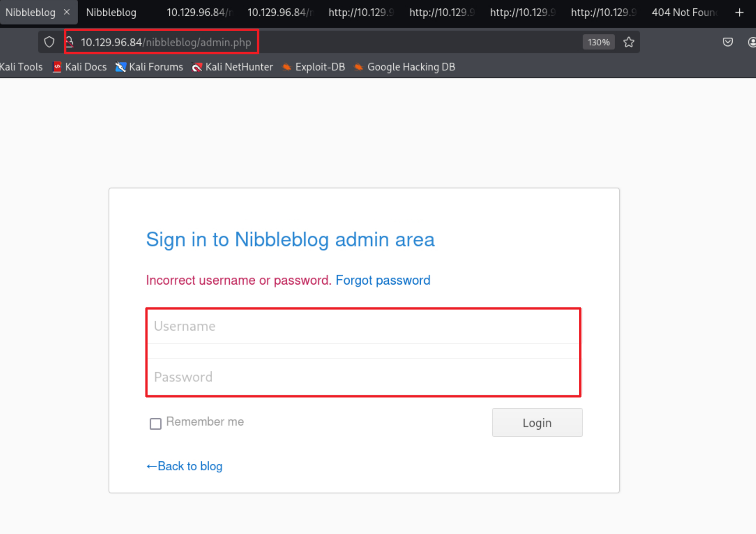This screenshot has width=756, height=534.
Task: Click the tracking protection shield icon
Action: 49,42
